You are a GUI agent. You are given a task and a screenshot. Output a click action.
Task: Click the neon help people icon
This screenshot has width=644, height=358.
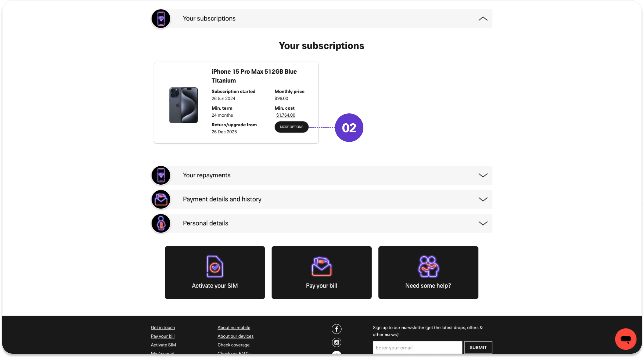click(428, 266)
